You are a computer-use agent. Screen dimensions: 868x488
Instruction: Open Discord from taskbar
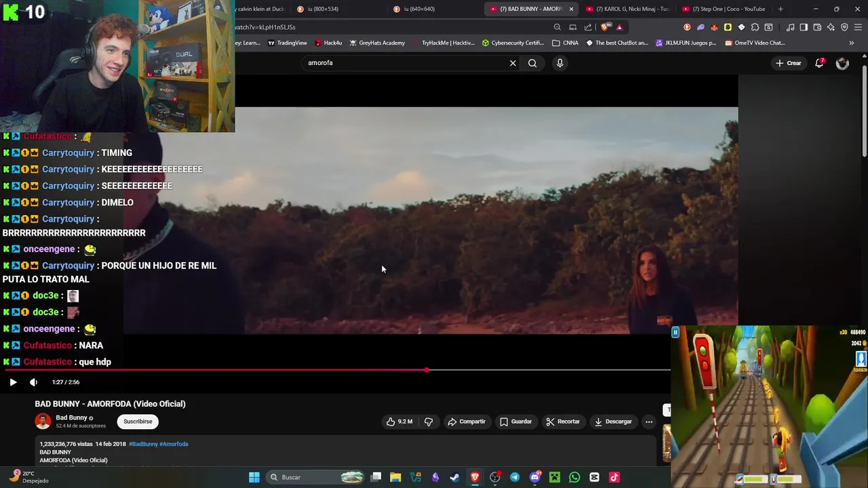click(x=535, y=477)
